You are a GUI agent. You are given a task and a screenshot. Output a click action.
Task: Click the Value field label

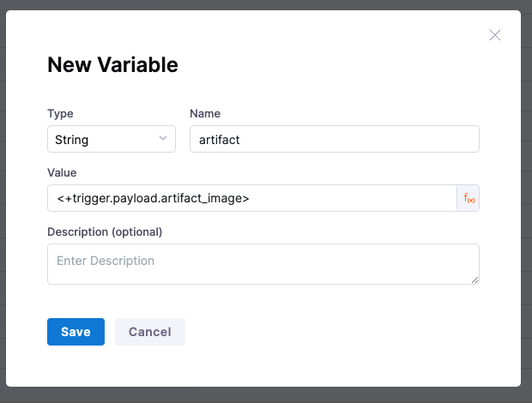click(63, 172)
